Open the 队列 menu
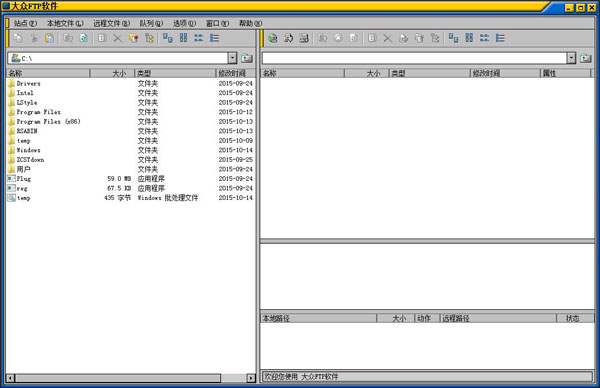The width and height of the screenshot is (600, 388). tap(151, 23)
